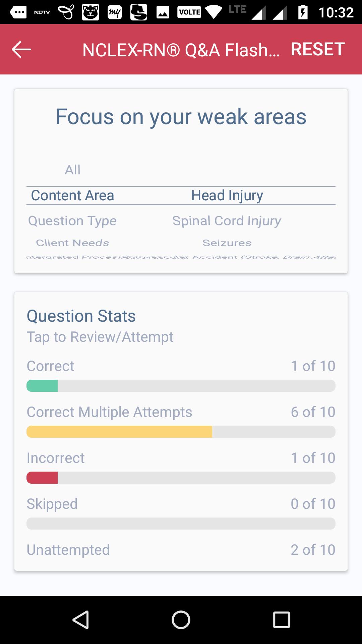This screenshot has height=644, width=362.
Task: Select Seizures in topic picker
Action: [x=227, y=243]
